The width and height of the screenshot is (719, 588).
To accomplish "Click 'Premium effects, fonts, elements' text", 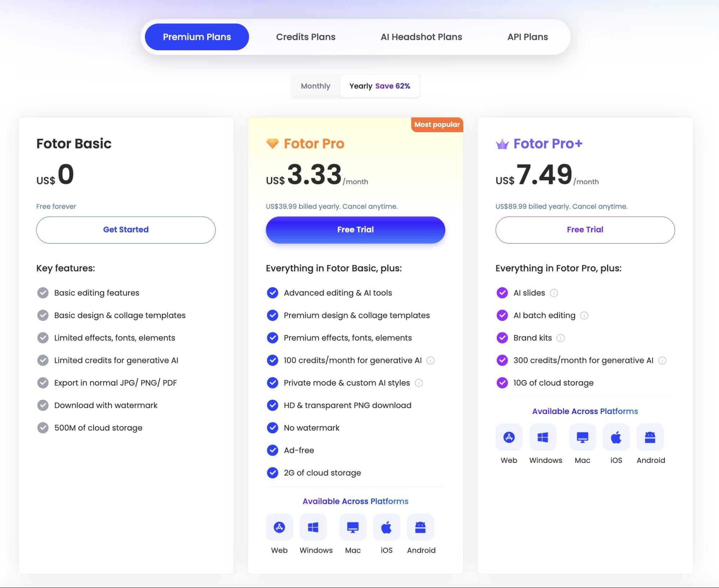I will tap(347, 338).
